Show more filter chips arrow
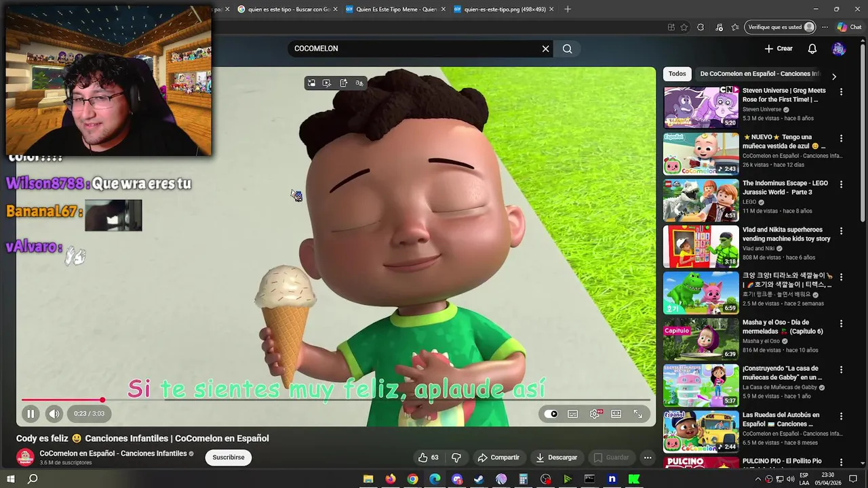The height and width of the screenshot is (488, 868). [x=834, y=77]
